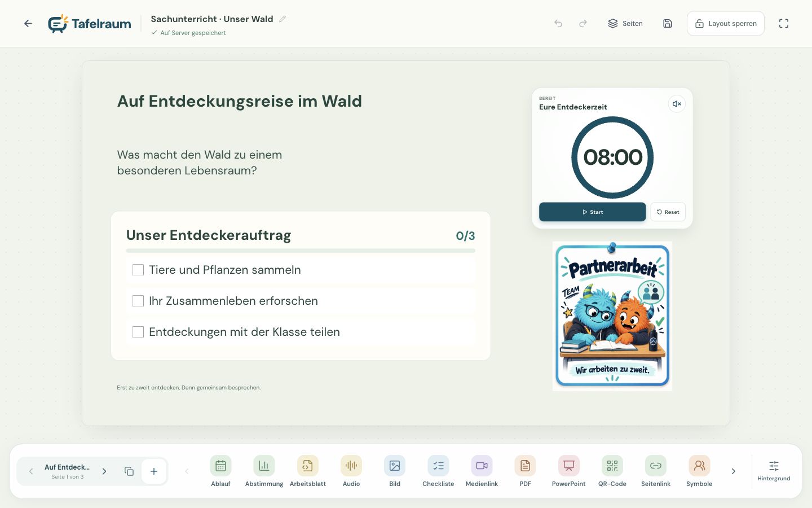
Task: Click the 08:00 timer dial
Action: [612, 157]
